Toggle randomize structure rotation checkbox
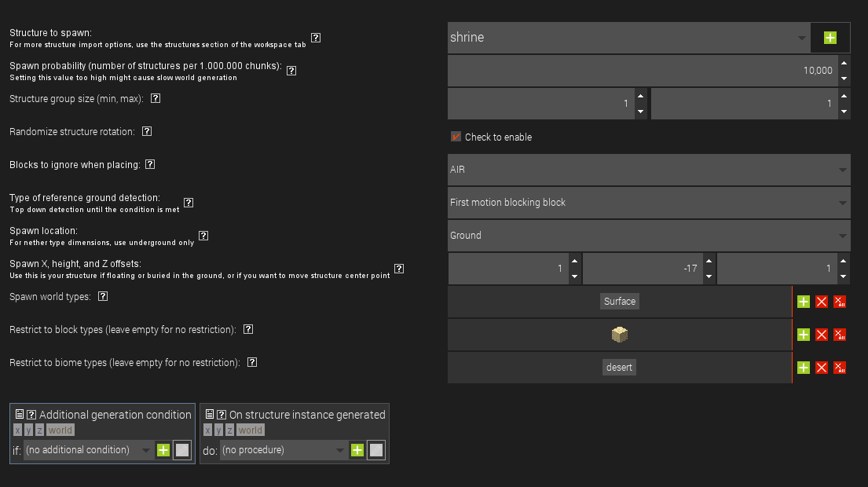Viewport: 868px width, 487px height. coord(456,137)
